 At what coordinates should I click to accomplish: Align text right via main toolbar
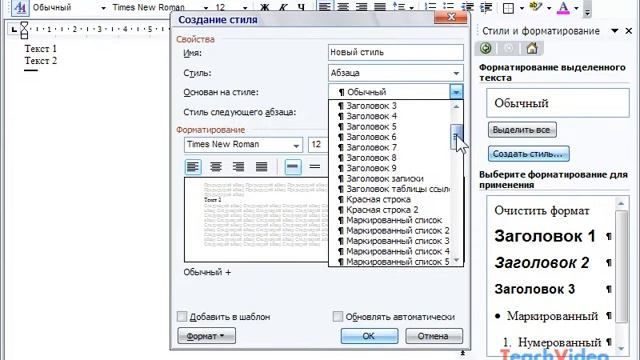[361, 7]
